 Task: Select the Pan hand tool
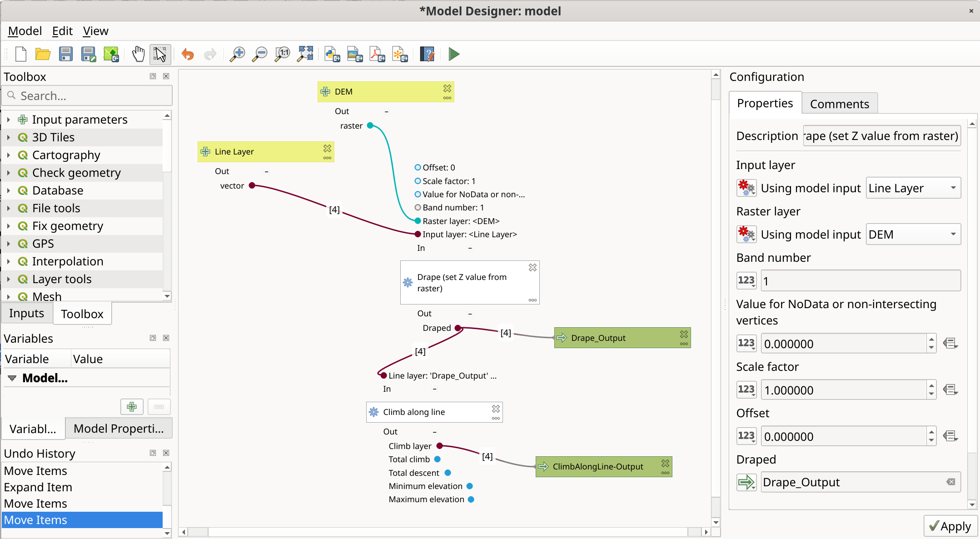pyautogui.click(x=138, y=54)
